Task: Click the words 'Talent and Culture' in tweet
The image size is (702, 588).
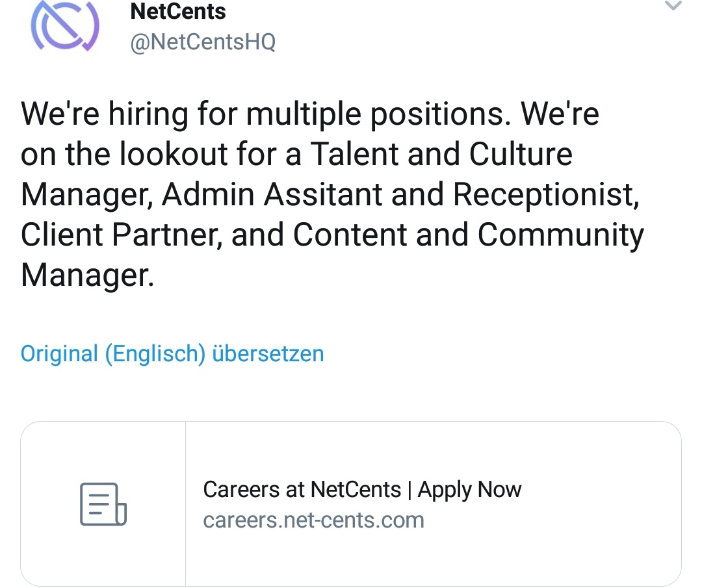Action: point(441,155)
